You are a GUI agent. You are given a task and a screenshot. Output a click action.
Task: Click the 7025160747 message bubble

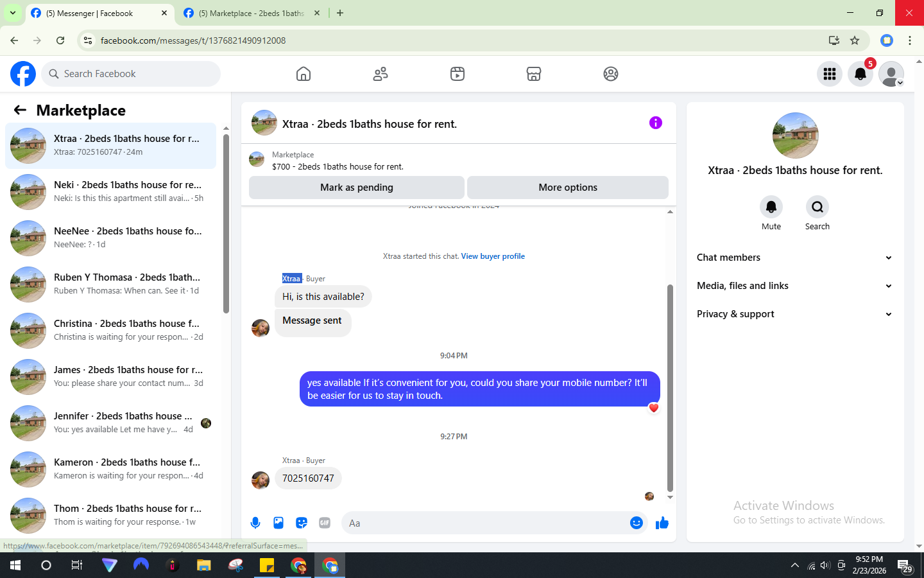coord(308,478)
